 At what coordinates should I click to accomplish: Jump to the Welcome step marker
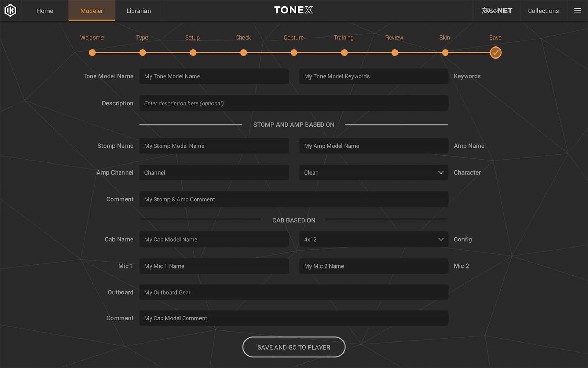pos(92,53)
